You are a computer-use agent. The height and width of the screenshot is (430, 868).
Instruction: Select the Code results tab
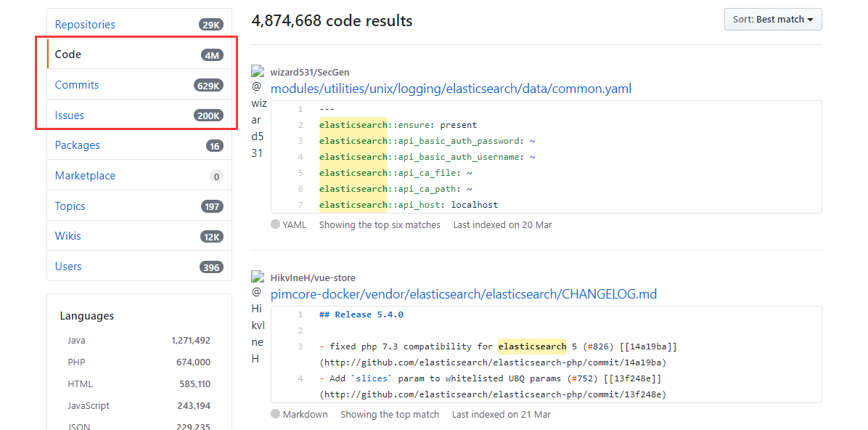tap(68, 54)
